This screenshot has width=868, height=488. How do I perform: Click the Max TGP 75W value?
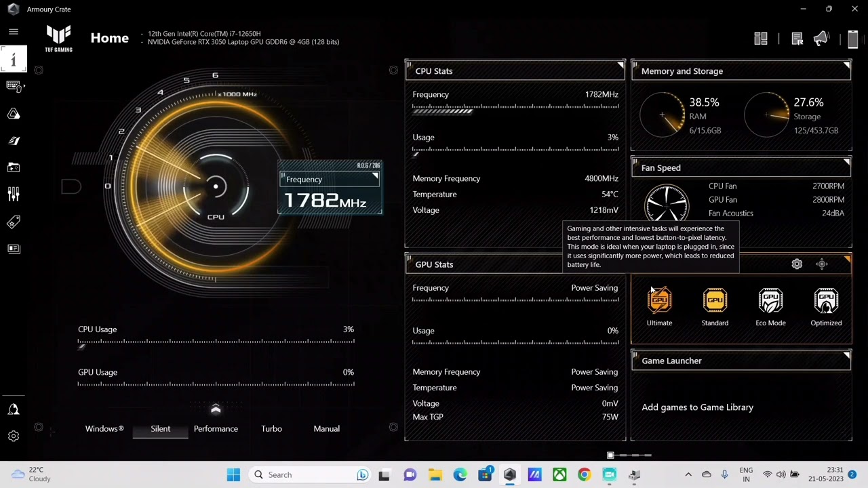610,417
